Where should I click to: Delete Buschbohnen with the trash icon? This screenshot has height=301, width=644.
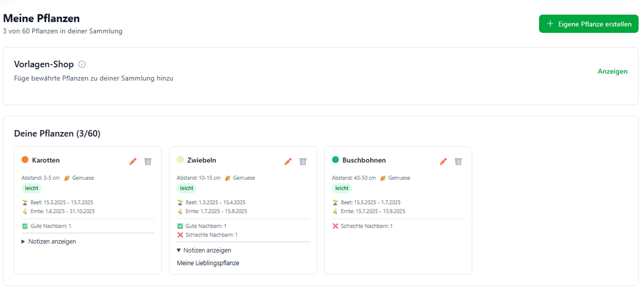(x=458, y=161)
